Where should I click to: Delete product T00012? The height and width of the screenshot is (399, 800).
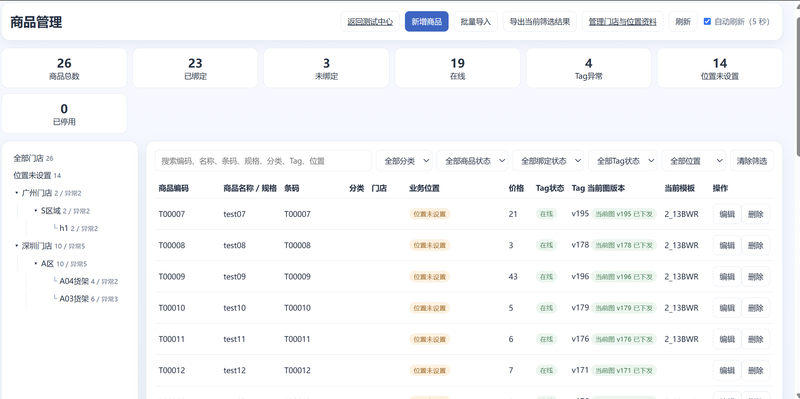point(756,370)
